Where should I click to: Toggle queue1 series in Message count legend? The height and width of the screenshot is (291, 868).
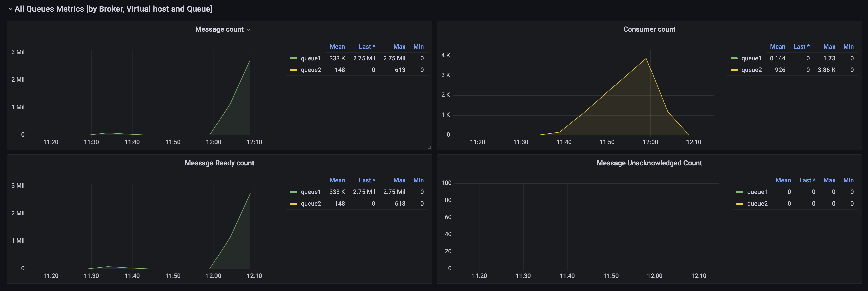point(311,58)
